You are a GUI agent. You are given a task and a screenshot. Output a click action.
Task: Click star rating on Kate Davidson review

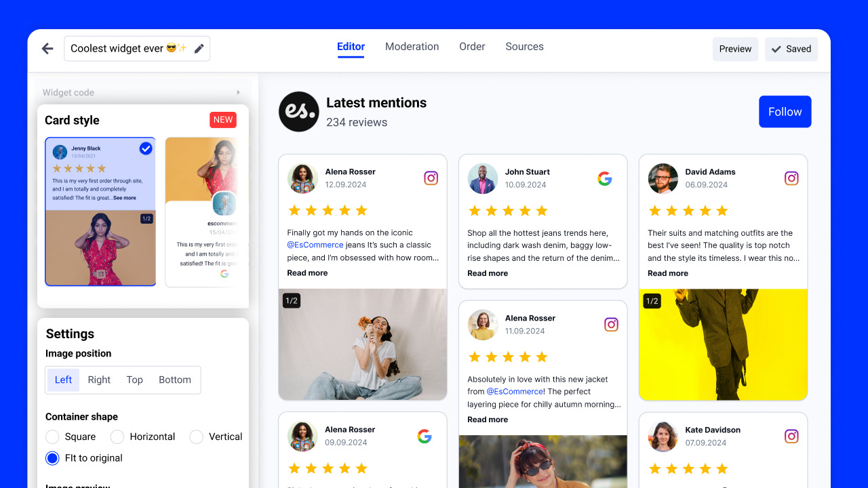[688, 468]
